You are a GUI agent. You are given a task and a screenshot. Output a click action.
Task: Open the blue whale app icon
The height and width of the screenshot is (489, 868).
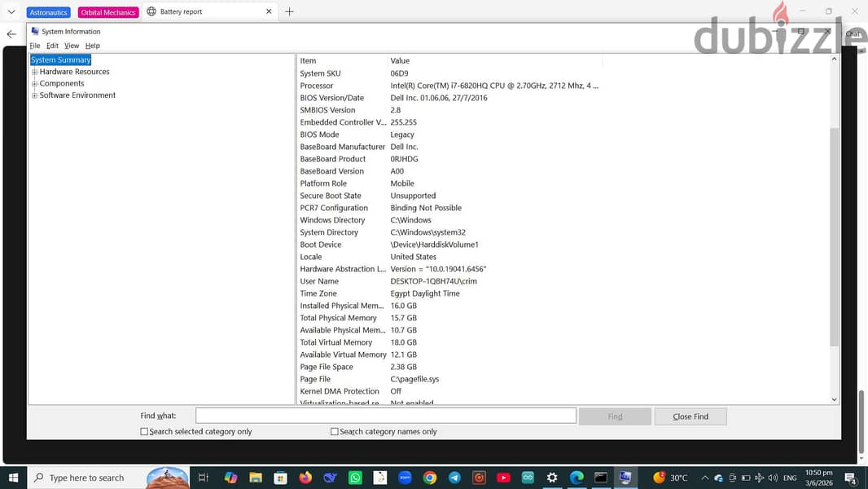point(331,478)
